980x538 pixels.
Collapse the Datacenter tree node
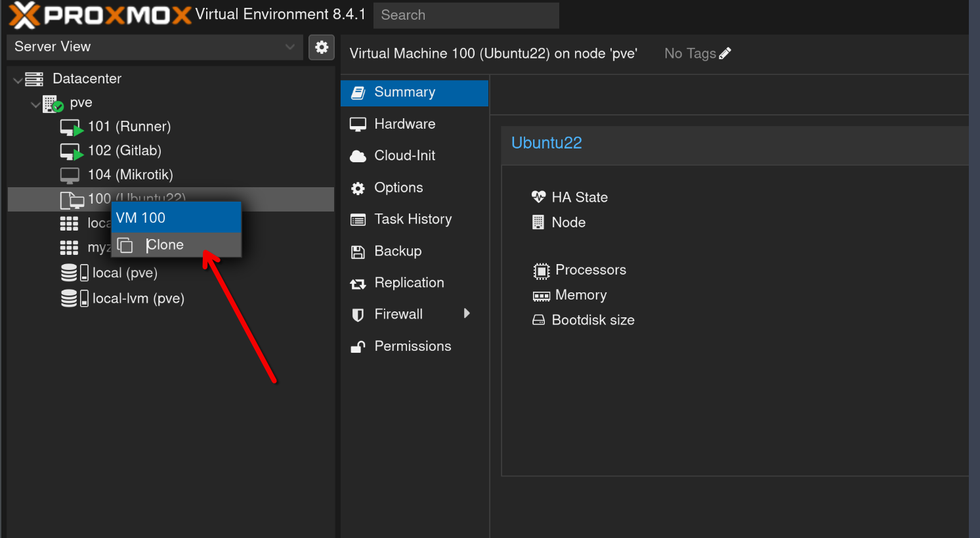click(18, 80)
